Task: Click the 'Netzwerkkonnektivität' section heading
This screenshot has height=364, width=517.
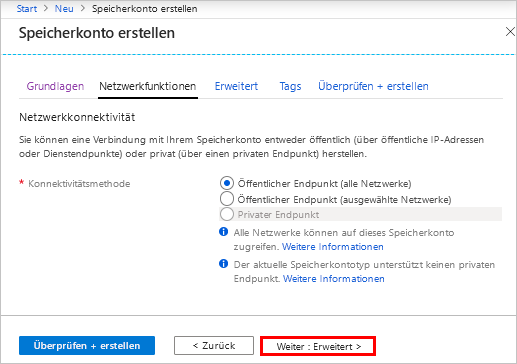Action: [77, 117]
